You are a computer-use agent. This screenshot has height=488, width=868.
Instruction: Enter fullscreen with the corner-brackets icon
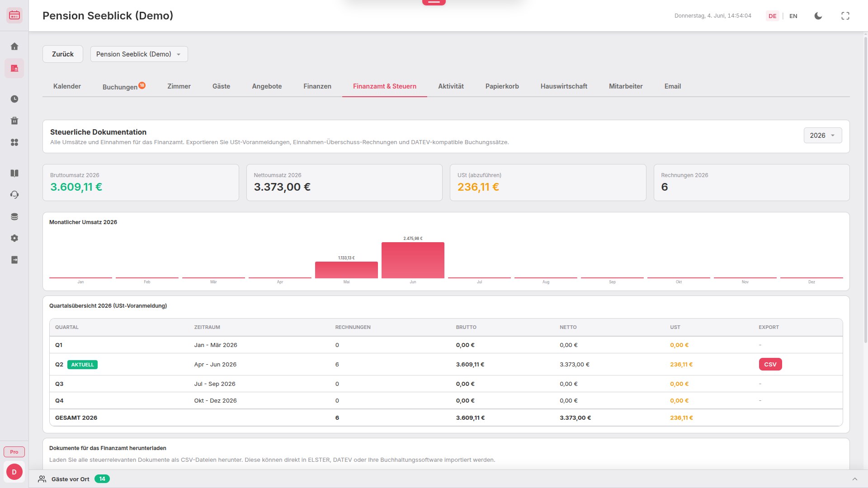click(845, 16)
